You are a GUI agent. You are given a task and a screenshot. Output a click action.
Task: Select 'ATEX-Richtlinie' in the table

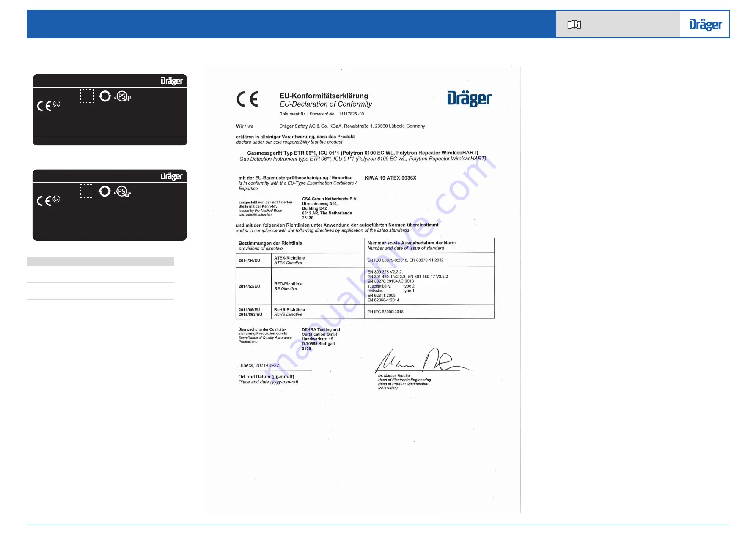coord(289,258)
